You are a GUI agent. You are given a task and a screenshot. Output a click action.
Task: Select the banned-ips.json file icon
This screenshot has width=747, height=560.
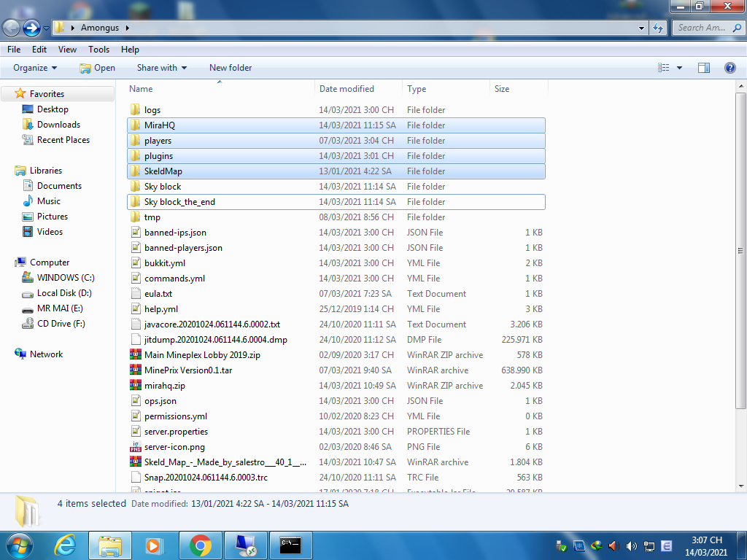pyautogui.click(x=135, y=233)
